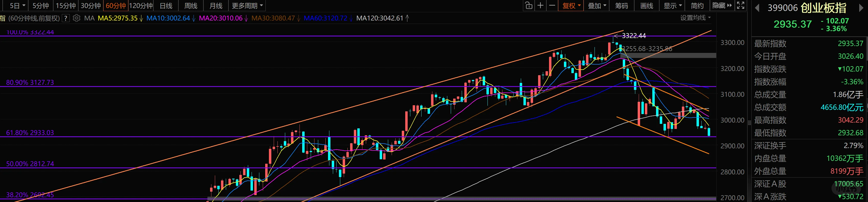Click the 3000.00 price axis label
Image resolution: width=868 pixels, height=202 pixels.
pyautogui.click(x=732, y=120)
